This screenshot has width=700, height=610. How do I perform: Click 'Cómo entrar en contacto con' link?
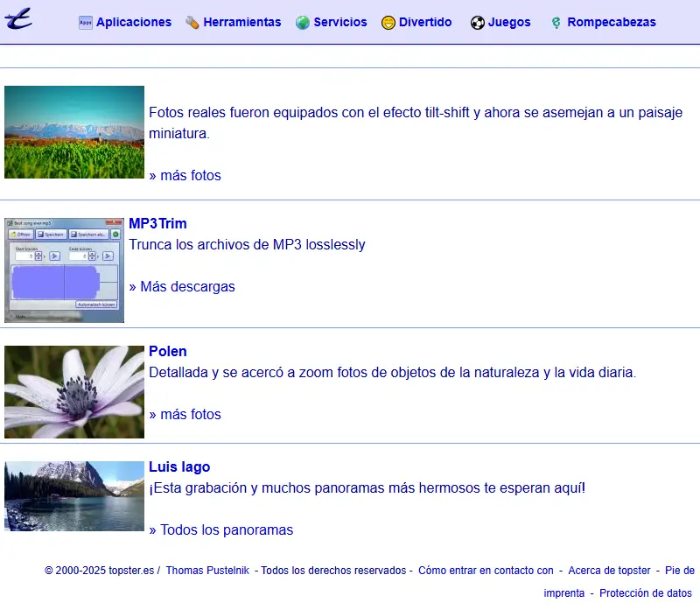pyautogui.click(x=486, y=571)
